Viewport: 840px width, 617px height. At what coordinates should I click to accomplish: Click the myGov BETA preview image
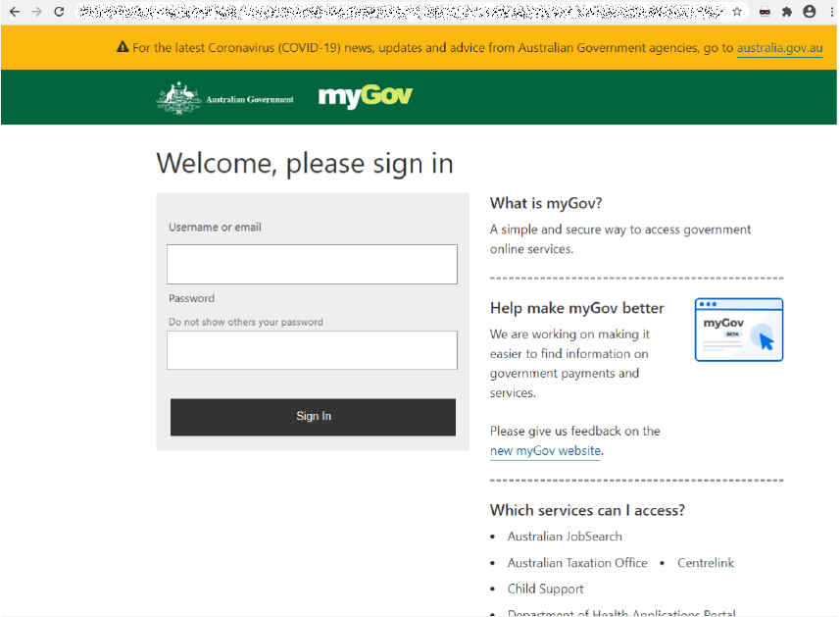click(x=738, y=330)
